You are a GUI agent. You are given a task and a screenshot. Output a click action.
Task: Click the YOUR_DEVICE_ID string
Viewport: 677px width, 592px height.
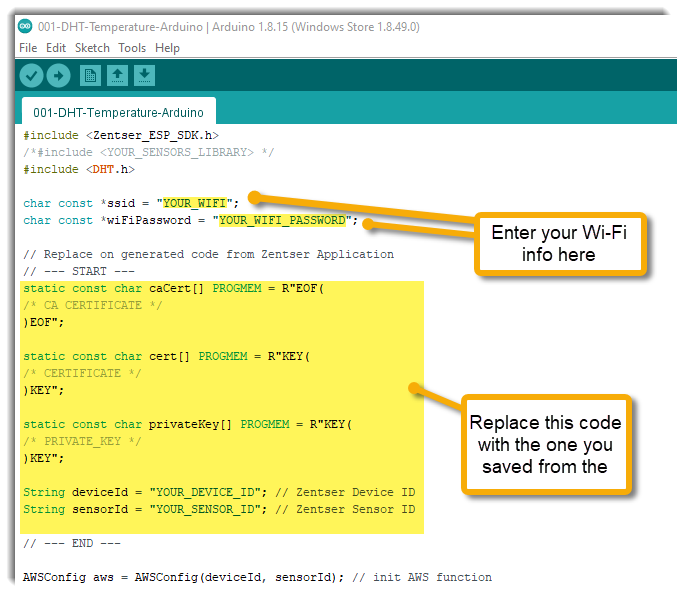[x=205, y=492]
